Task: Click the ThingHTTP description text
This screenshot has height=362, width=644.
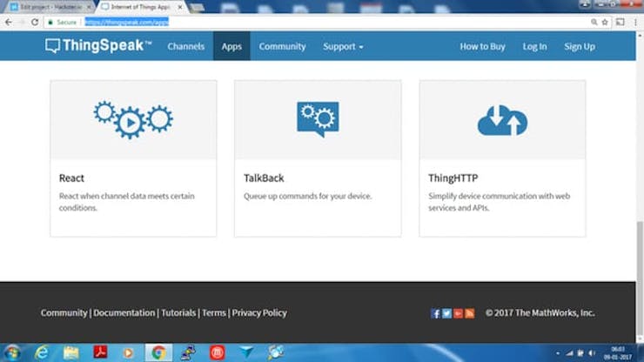Action: [x=499, y=202]
